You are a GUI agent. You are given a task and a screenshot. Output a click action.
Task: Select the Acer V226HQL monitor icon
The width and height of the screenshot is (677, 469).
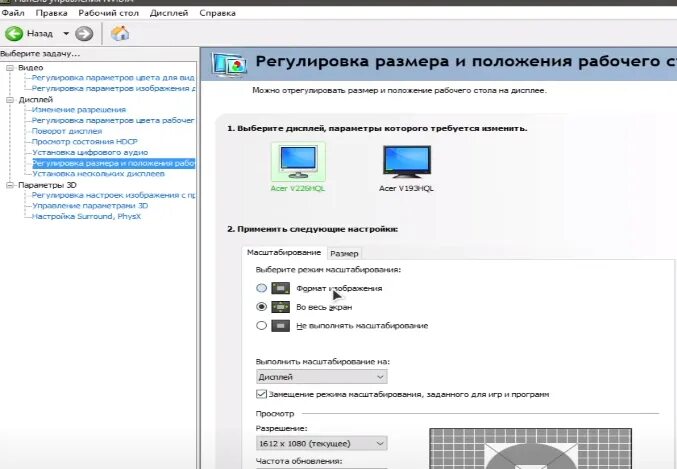tap(298, 162)
